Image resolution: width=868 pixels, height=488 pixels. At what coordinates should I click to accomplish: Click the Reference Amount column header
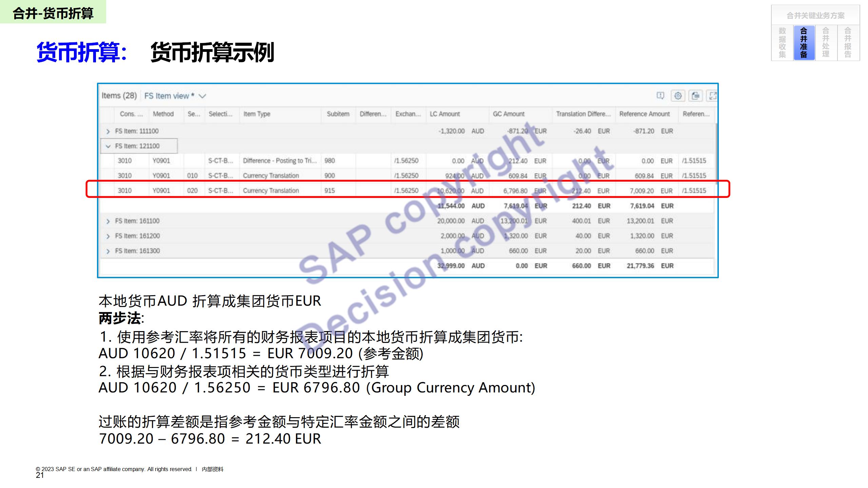[x=644, y=114]
